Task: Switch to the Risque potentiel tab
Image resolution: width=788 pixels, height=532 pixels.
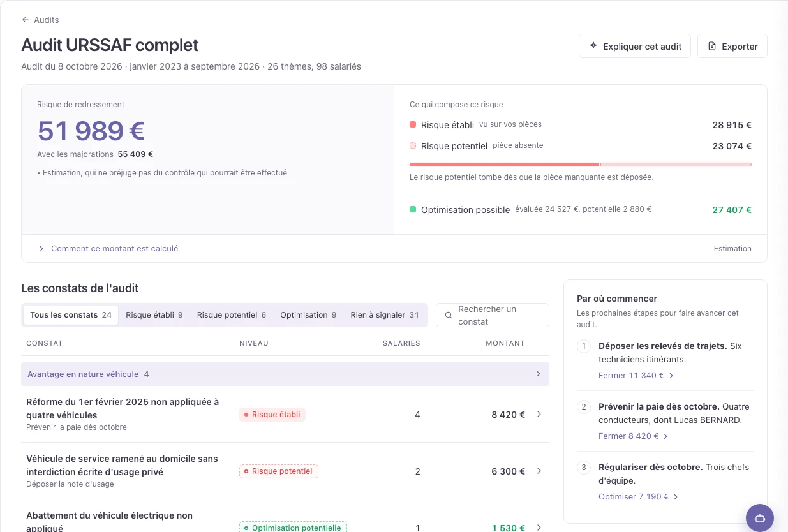Action: [x=232, y=315]
